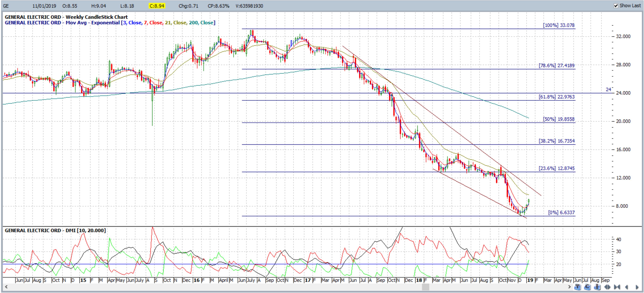Click the [0%] 6.6337 Fibonacci label

tap(561, 213)
